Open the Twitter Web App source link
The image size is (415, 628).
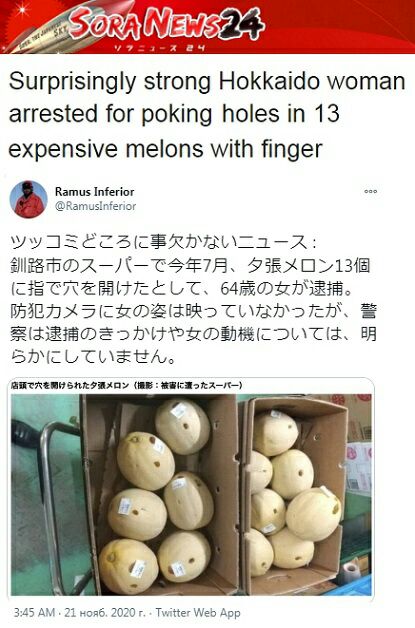coord(198,613)
